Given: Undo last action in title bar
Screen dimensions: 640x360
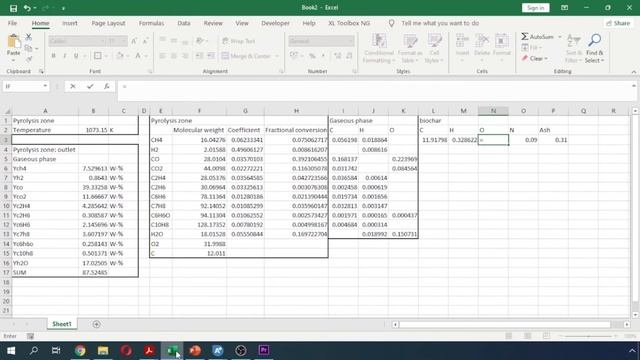Looking at the screenshot, I should tap(27, 8).
